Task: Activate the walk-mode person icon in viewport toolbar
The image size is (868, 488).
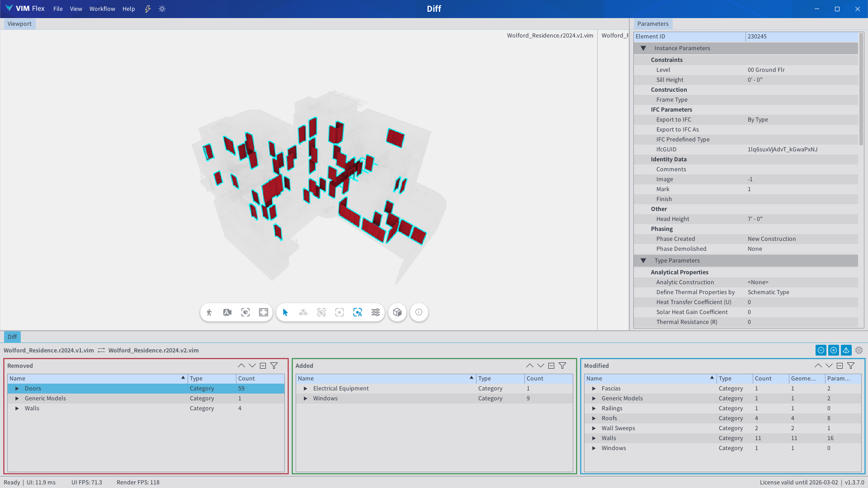Action: click(x=209, y=312)
